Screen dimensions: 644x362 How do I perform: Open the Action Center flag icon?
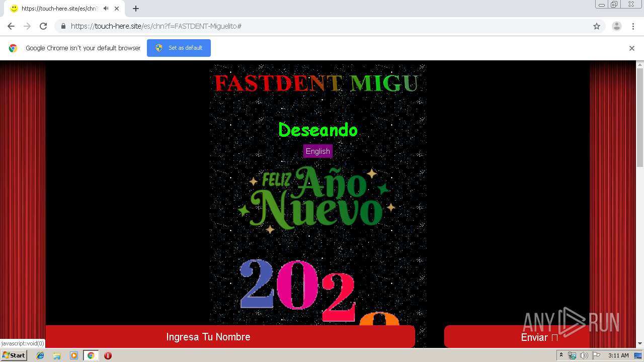[596, 355]
